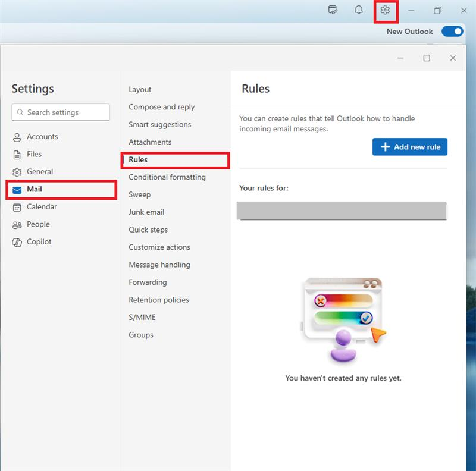
Task: Minimize the Settings dialog window
Action: [400, 58]
